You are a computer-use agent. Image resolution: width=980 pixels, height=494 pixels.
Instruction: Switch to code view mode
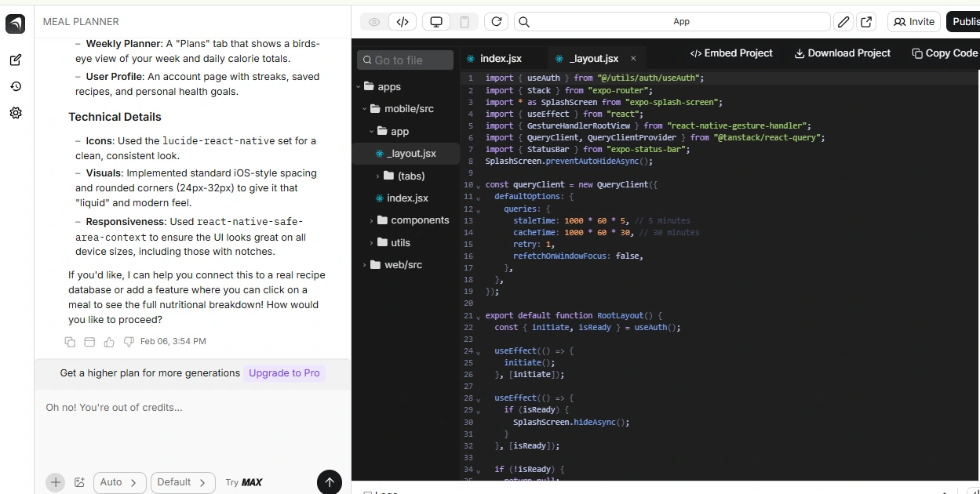click(403, 22)
